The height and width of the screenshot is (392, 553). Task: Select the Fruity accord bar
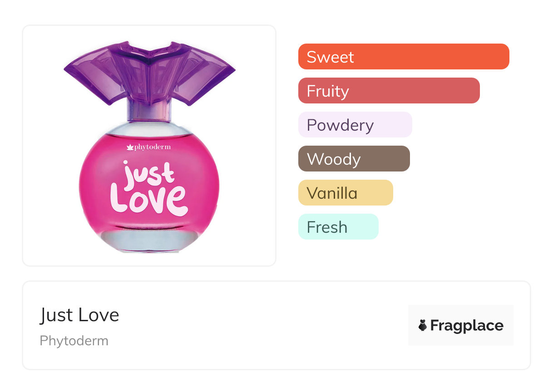point(389,91)
